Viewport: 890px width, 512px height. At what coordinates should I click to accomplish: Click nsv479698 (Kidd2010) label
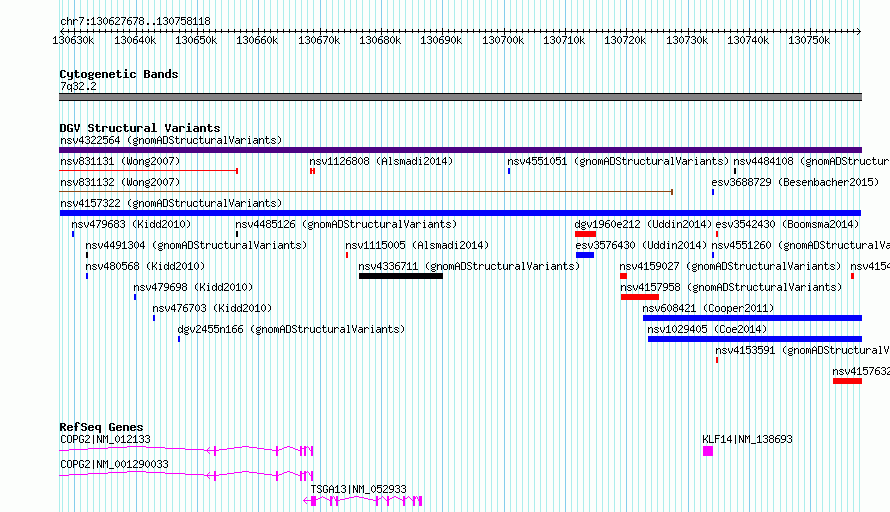[x=193, y=287]
